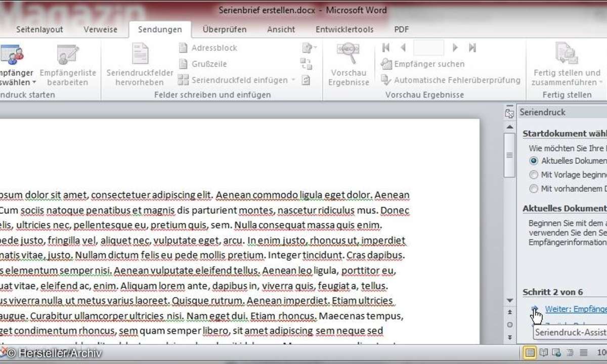Switch to Draft view
This screenshot has width=607, height=364.
point(583,352)
